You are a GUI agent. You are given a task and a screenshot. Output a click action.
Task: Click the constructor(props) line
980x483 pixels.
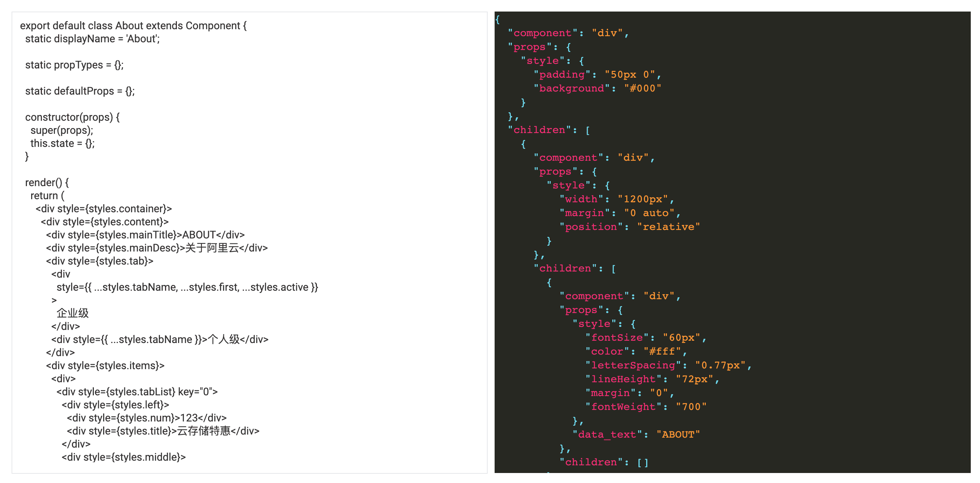[72, 117]
